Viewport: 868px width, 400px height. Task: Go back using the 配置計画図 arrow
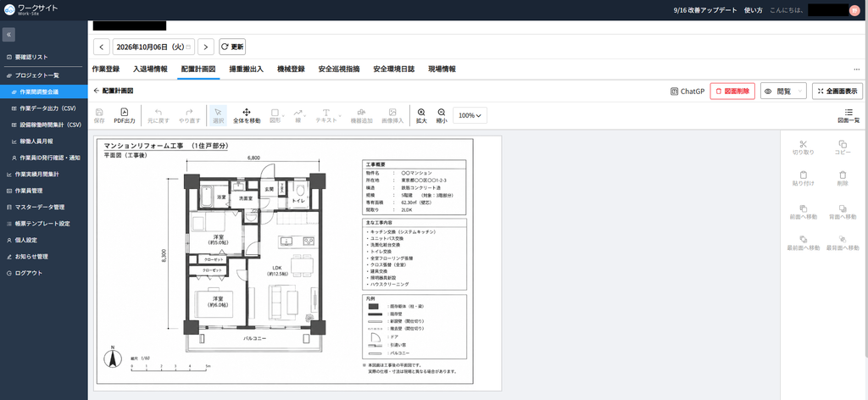click(x=97, y=91)
